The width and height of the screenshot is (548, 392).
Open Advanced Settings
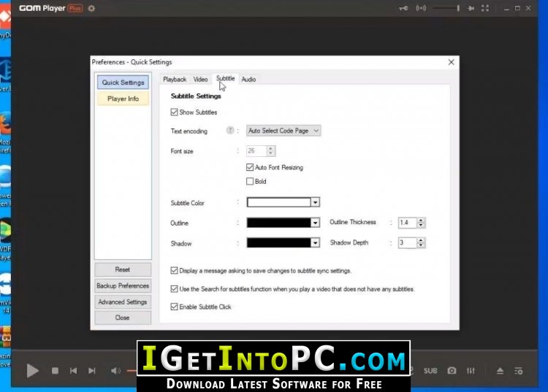[123, 301]
